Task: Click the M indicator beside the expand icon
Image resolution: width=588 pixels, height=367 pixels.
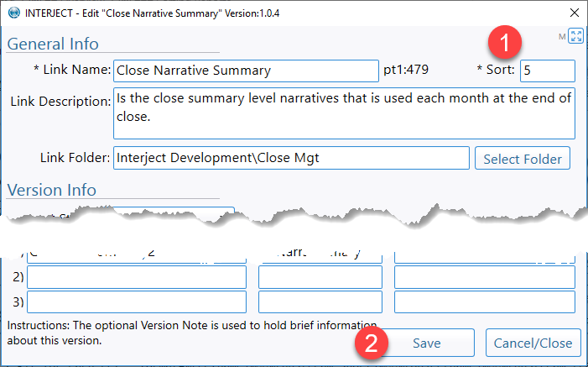Action: (x=562, y=37)
